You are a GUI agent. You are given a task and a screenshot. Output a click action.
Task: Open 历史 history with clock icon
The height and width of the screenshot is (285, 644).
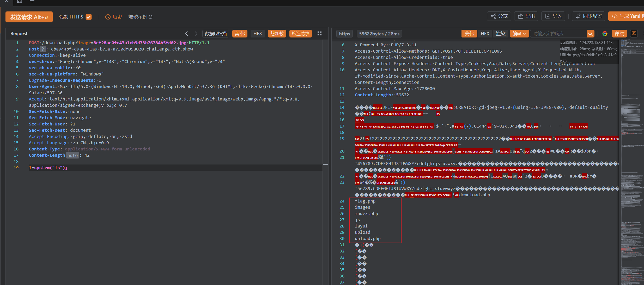coord(114,17)
